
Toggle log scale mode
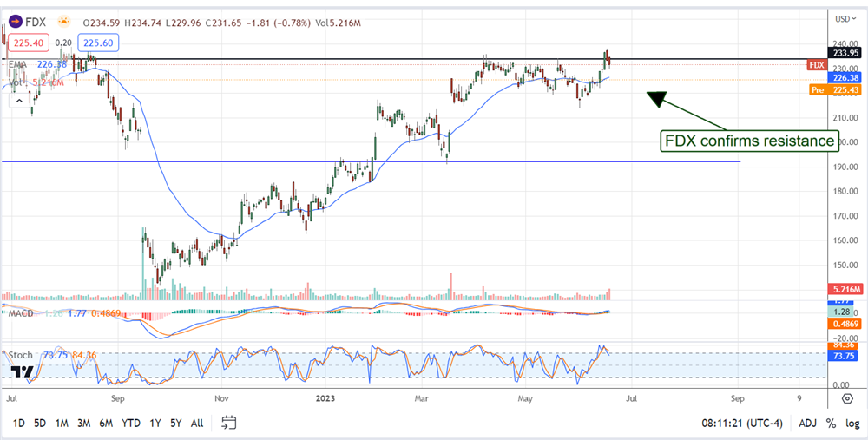(852, 423)
